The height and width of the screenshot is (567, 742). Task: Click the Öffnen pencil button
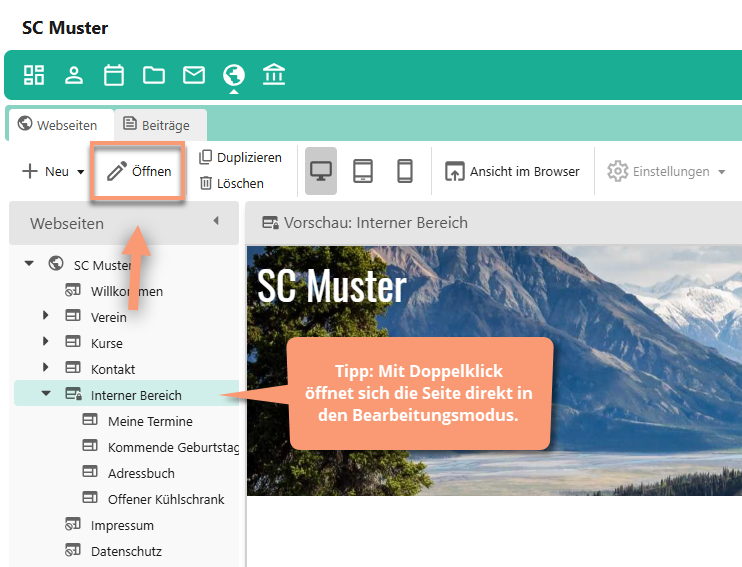pyautogui.click(x=138, y=171)
